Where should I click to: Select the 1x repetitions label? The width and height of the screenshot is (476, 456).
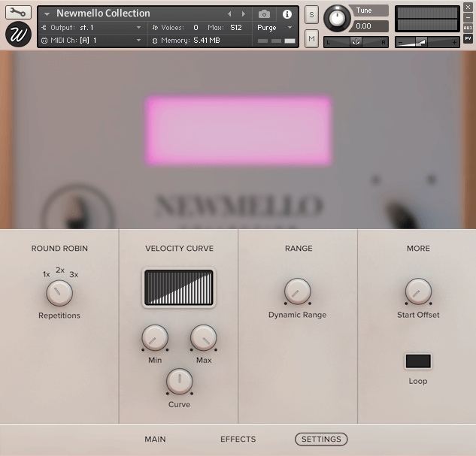pyautogui.click(x=46, y=274)
